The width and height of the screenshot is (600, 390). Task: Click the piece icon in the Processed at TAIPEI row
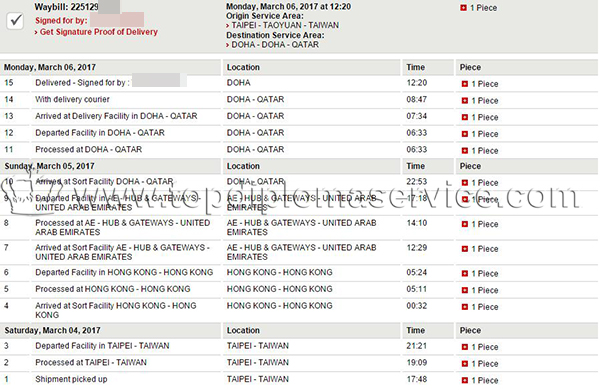point(465,364)
